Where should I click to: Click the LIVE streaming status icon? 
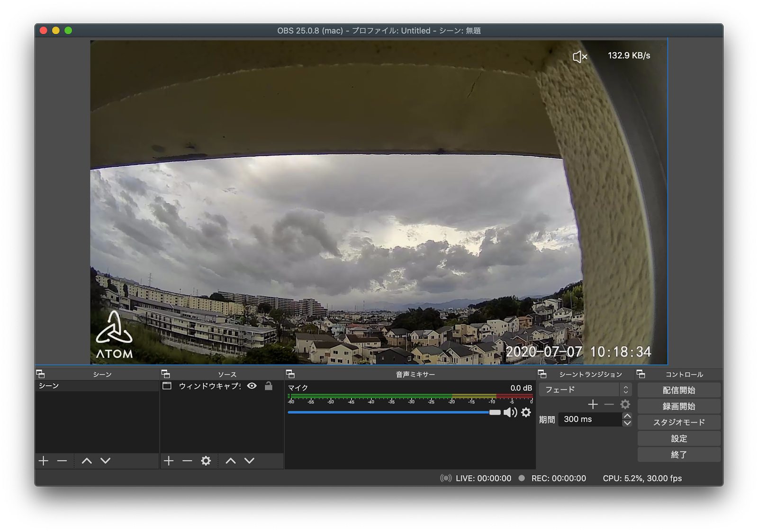446,478
